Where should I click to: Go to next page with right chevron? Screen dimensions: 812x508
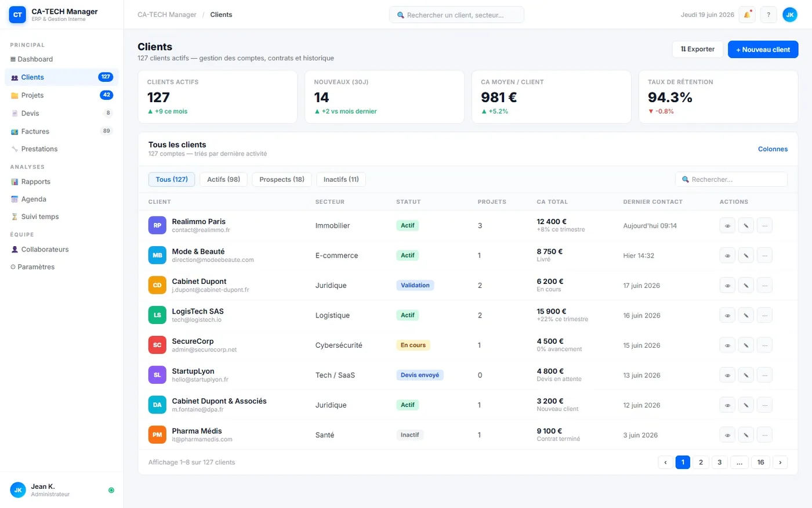click(x=780, y=462)
